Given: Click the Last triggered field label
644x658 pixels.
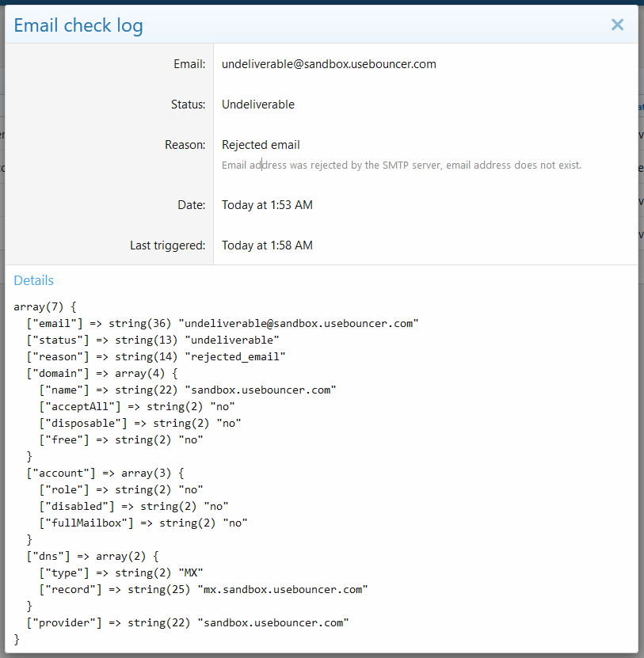Looking at the screenshot, I should [167, 245].
